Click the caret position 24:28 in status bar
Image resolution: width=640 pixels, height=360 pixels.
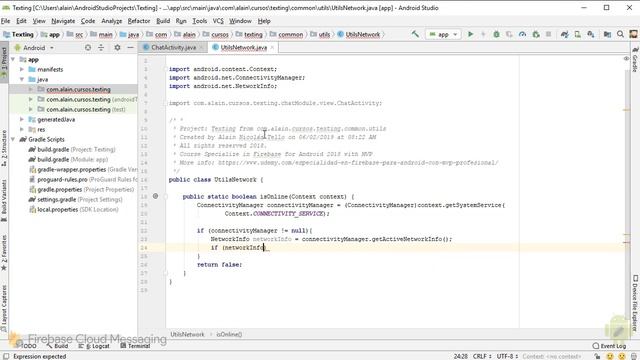tap(460, 356)
